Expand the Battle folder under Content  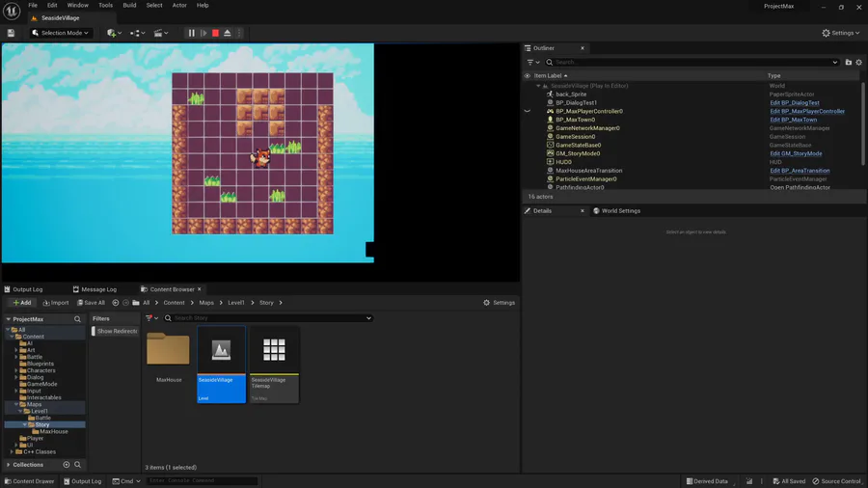point(16,357)
